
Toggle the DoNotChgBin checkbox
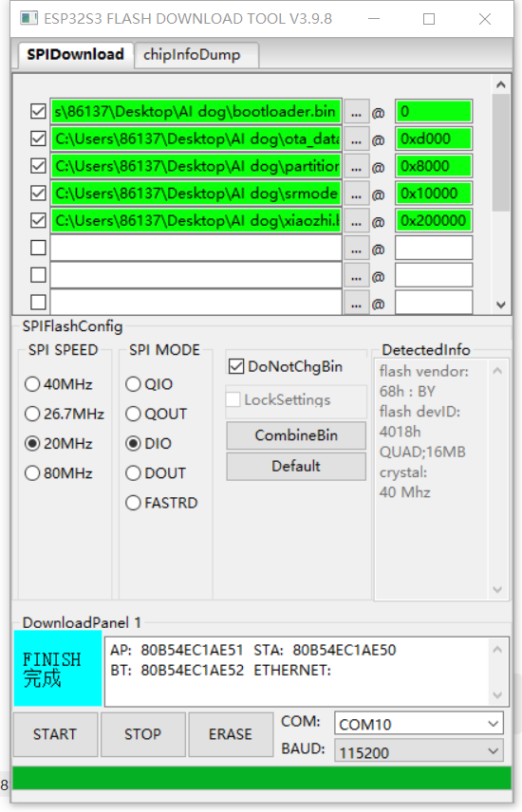[x=236, y=367]
